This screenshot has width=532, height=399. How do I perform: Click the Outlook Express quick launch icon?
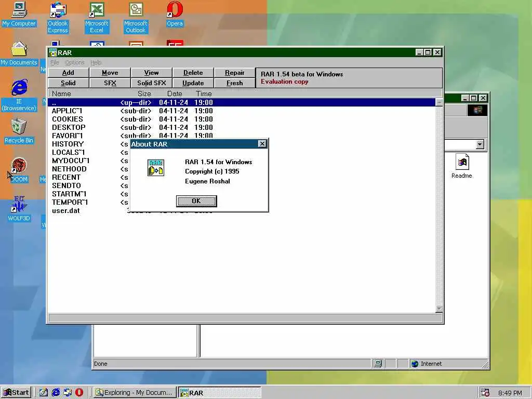click(x=68, y=393)
